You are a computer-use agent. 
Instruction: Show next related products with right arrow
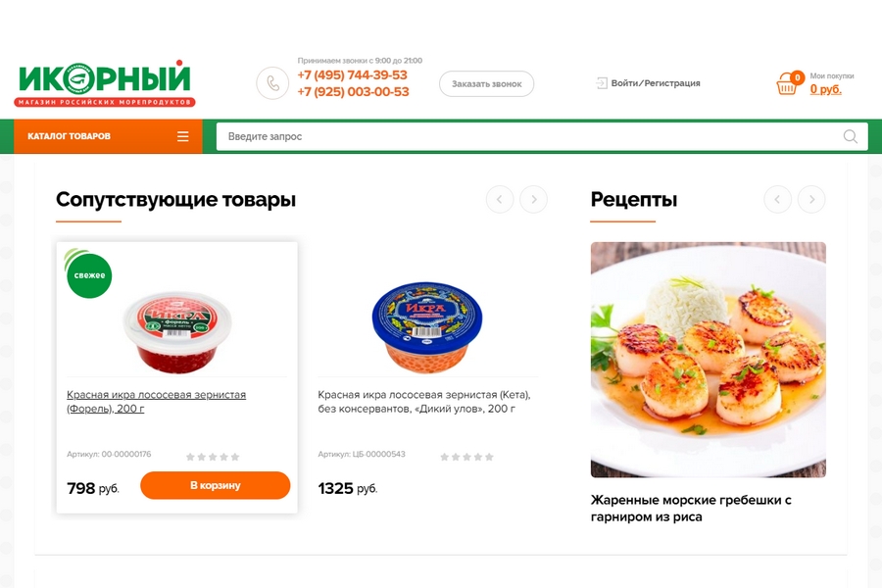coord(533,199)
